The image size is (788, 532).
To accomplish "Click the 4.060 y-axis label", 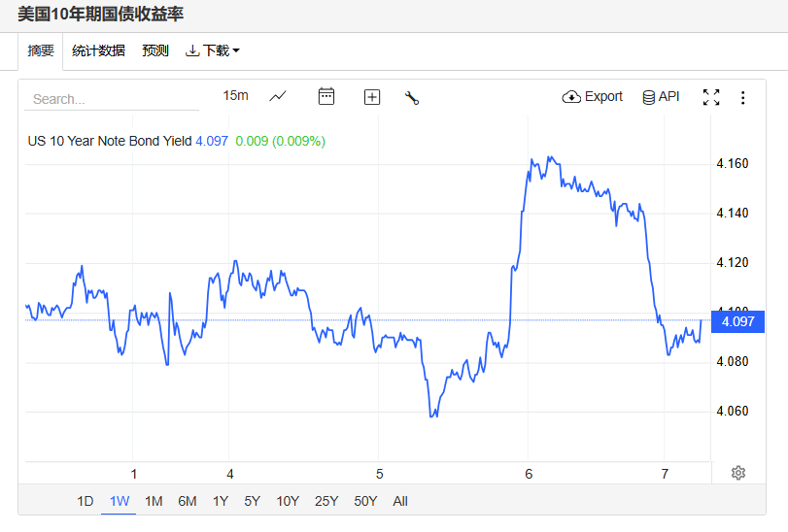I will [733, 411].
